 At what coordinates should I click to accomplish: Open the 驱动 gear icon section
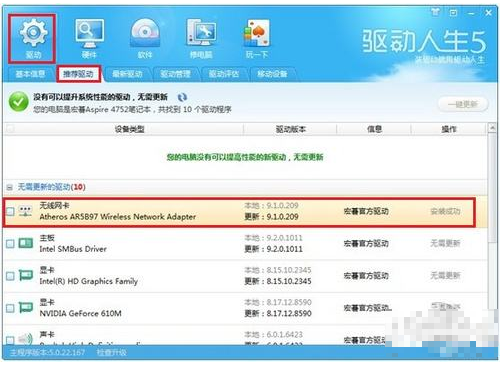click(x=32, y=38)
